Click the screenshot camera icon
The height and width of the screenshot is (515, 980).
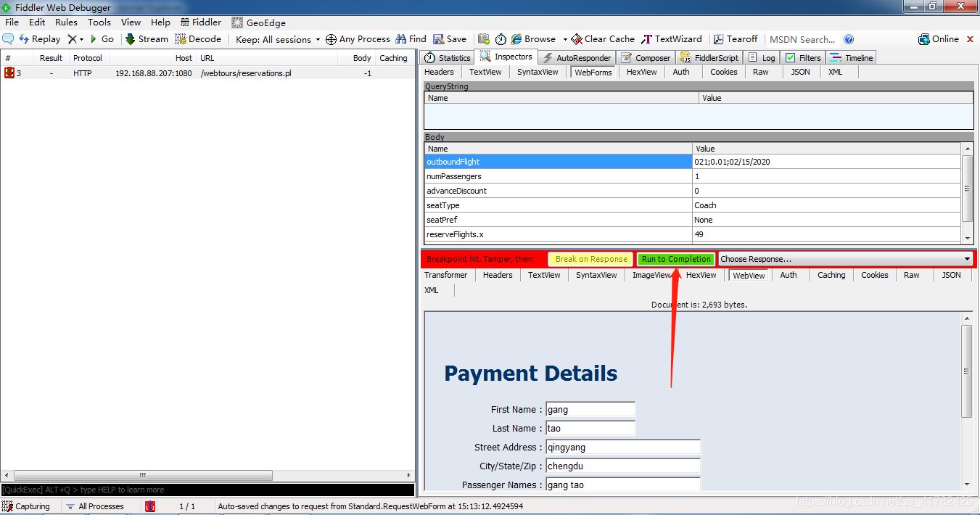[484, 39]
